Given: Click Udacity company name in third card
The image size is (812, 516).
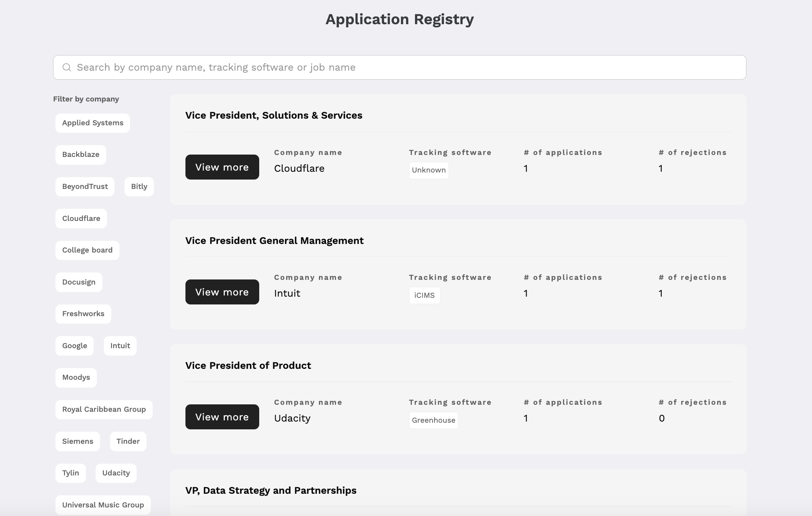Looking at the screenshot, I should pos(292,418).
